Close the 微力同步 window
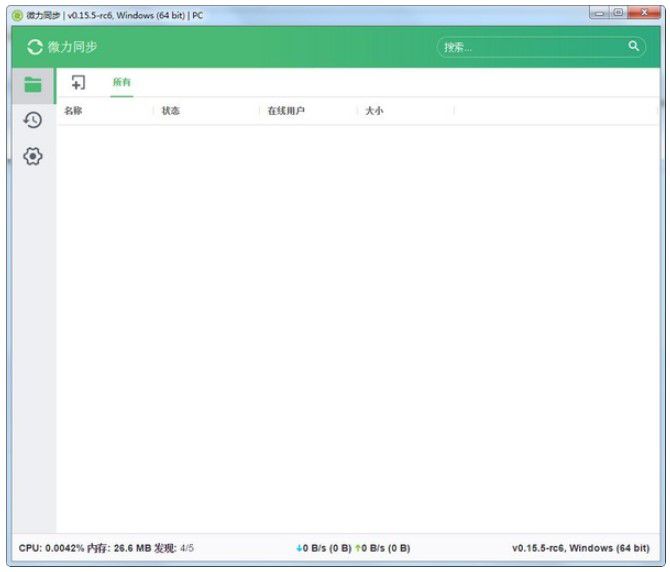Image resolution: width=670 pixels, height=572 pixels. [644, 13]
